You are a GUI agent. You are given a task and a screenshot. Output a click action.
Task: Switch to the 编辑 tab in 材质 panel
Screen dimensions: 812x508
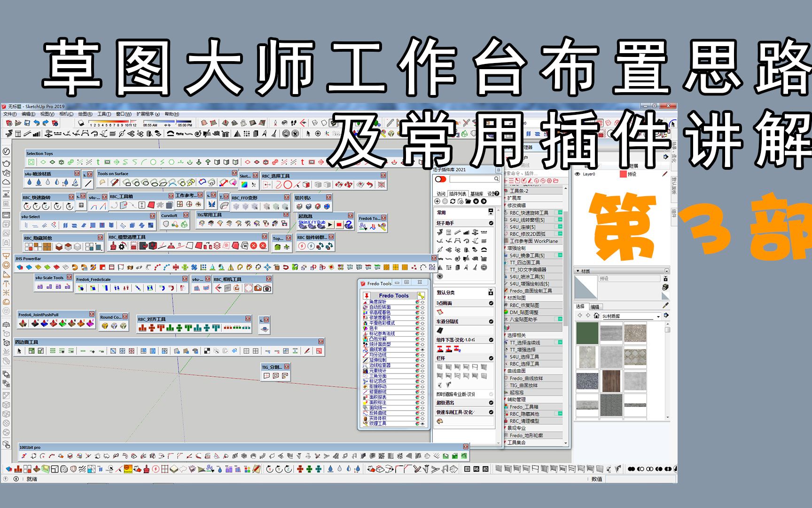click(595, 307)
